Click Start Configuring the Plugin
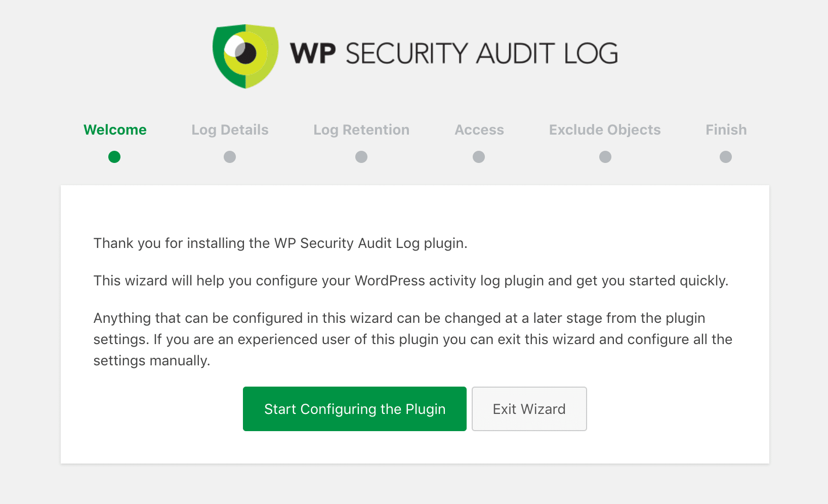Screen dimensions: 828x504 click(354, 409)
